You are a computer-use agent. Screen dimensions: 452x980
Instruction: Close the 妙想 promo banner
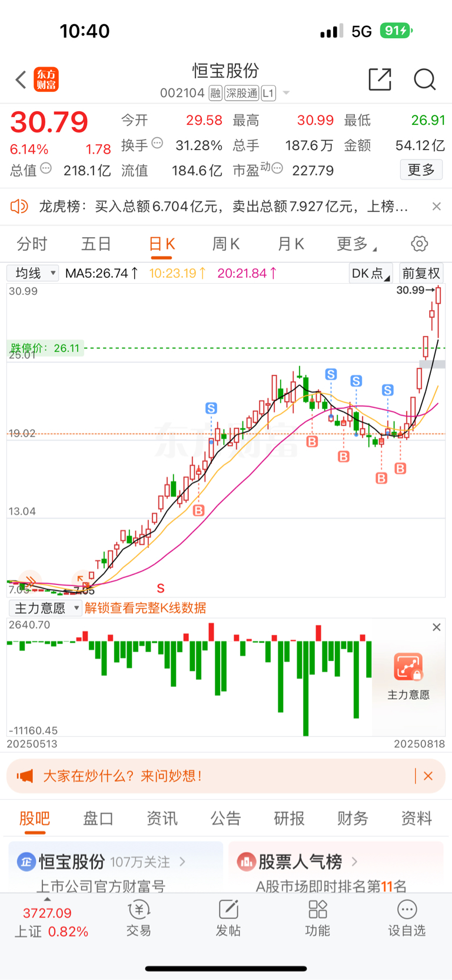[x=428, y=776]
